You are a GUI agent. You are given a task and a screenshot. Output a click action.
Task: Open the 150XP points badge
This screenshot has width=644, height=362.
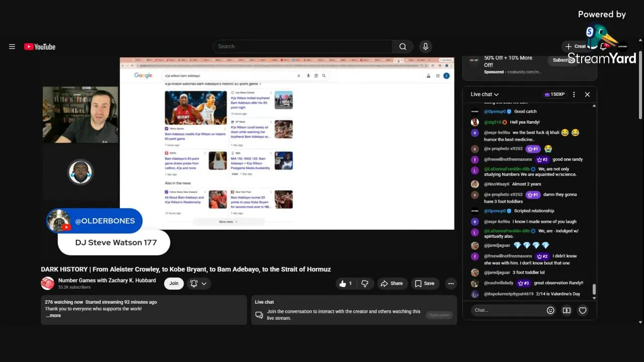(x=554, y=95)
